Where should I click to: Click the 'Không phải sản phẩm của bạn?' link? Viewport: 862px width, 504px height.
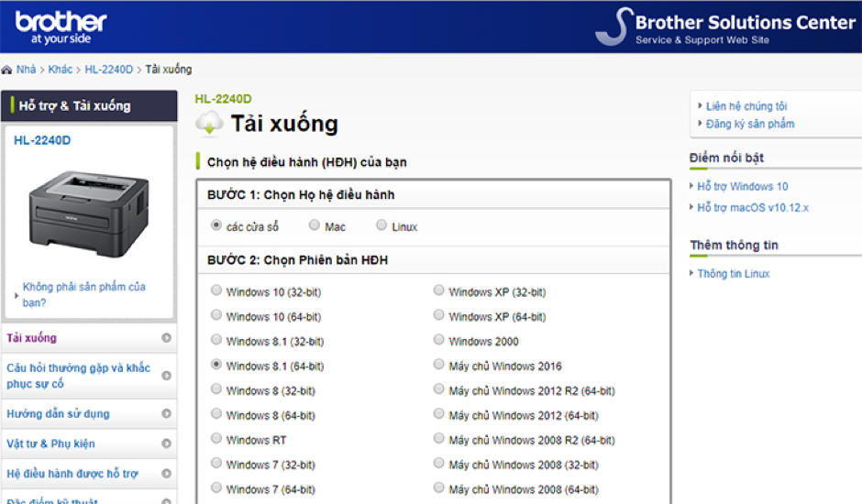tap(84, 294)
